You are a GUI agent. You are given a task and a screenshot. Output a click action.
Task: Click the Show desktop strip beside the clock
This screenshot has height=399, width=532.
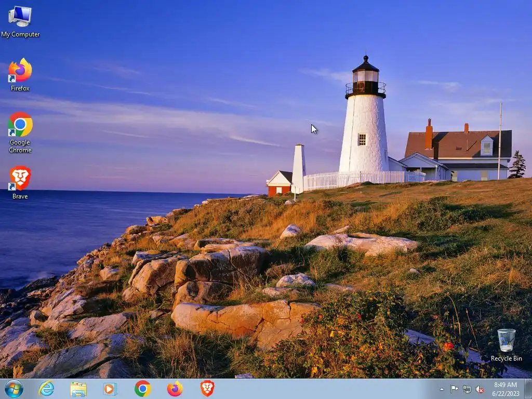tap(528, 389)
